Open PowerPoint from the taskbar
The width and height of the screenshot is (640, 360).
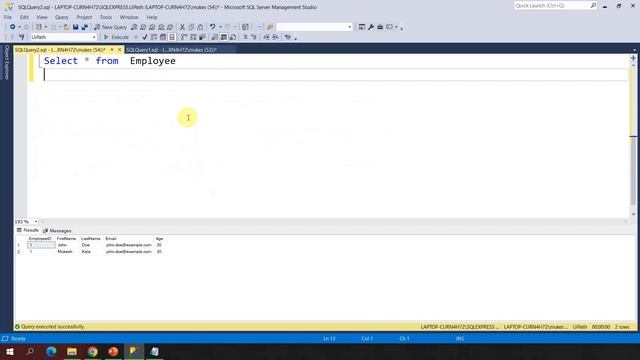tap(113, 351)
